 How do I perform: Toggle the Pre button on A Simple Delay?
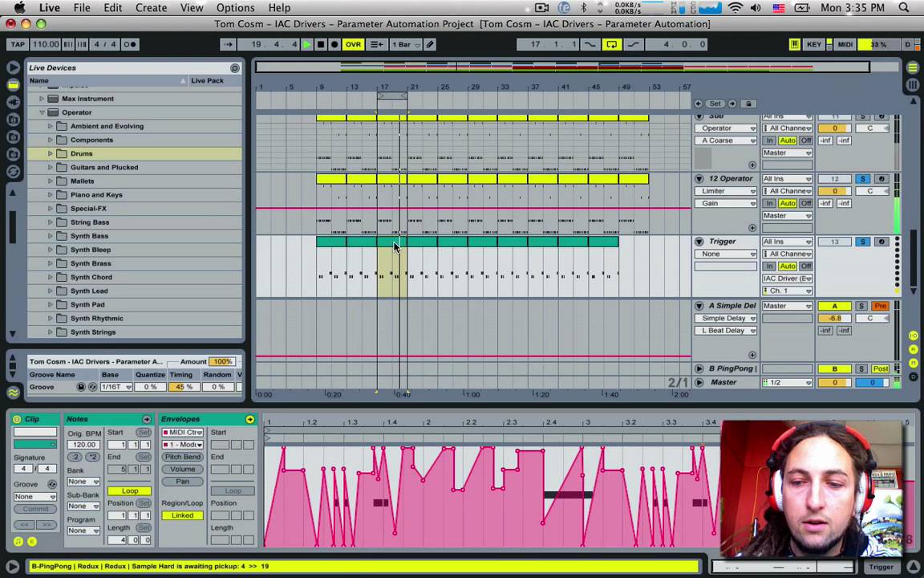coord(881,306)
